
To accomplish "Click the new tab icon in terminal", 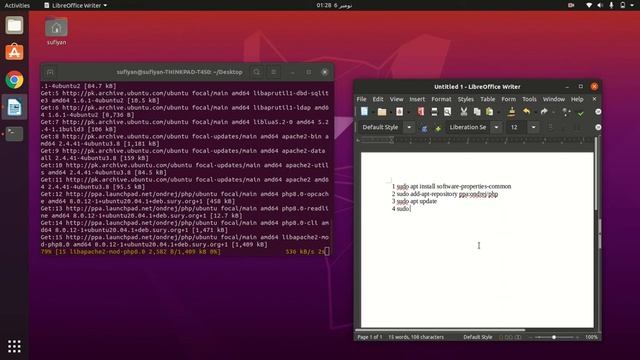I will [x=50, y=72].
